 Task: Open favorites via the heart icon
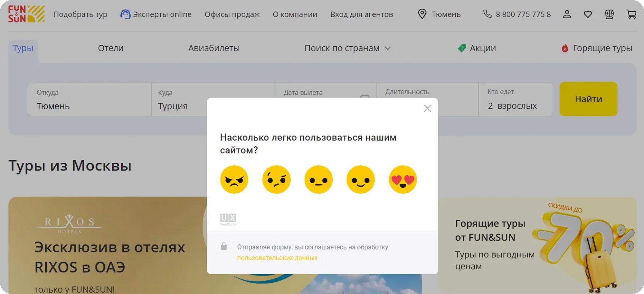(x=588, y=14)
